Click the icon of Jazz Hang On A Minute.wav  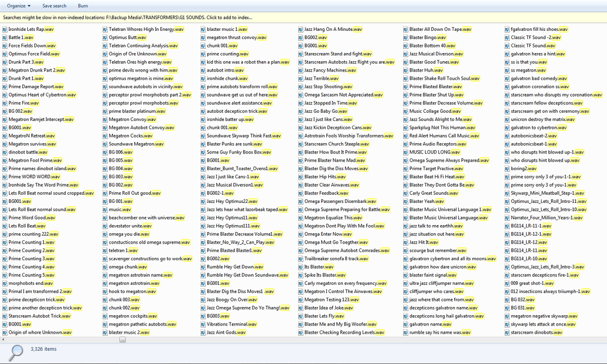point(301,29)
